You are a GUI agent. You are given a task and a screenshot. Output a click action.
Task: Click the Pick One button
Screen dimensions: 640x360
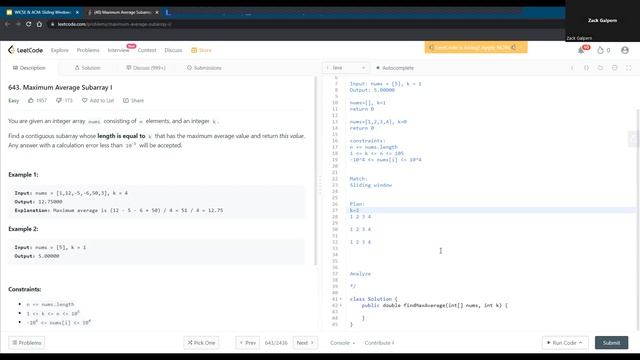pyautogui.click(x=201, y=342)
